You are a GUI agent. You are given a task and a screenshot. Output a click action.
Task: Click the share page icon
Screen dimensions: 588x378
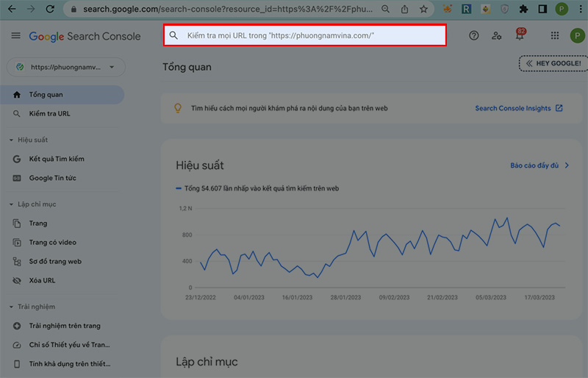(404, 9)
